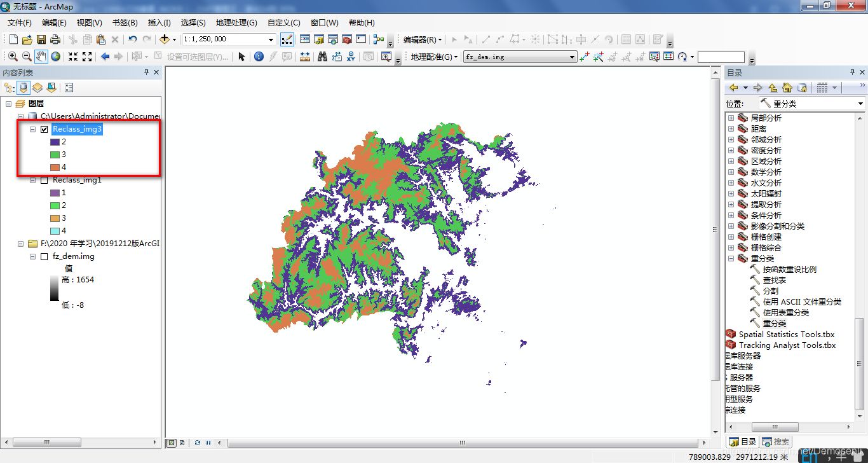The height and width of the screenshot is (463, 868).
Task: Open the 位置 location dropdown in the Catalog
Action: pyautogui.click(x=861, y=104)
